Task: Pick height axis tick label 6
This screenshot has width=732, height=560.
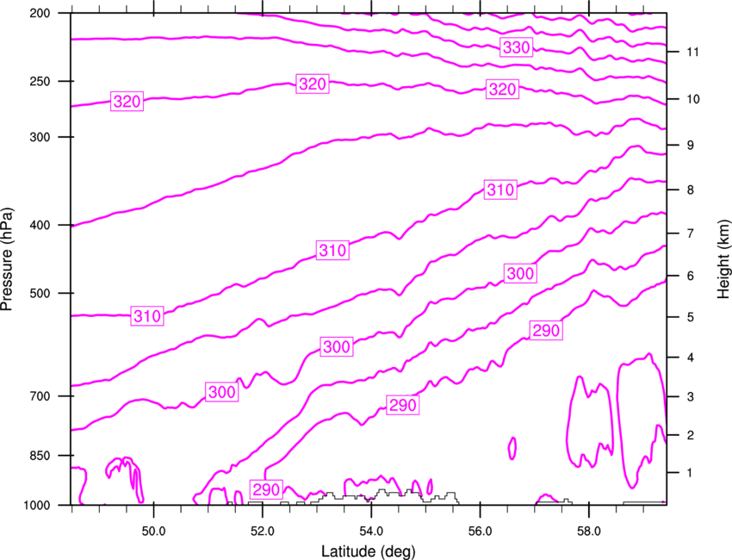Action: pyautogui.click(x=690, y=276)
